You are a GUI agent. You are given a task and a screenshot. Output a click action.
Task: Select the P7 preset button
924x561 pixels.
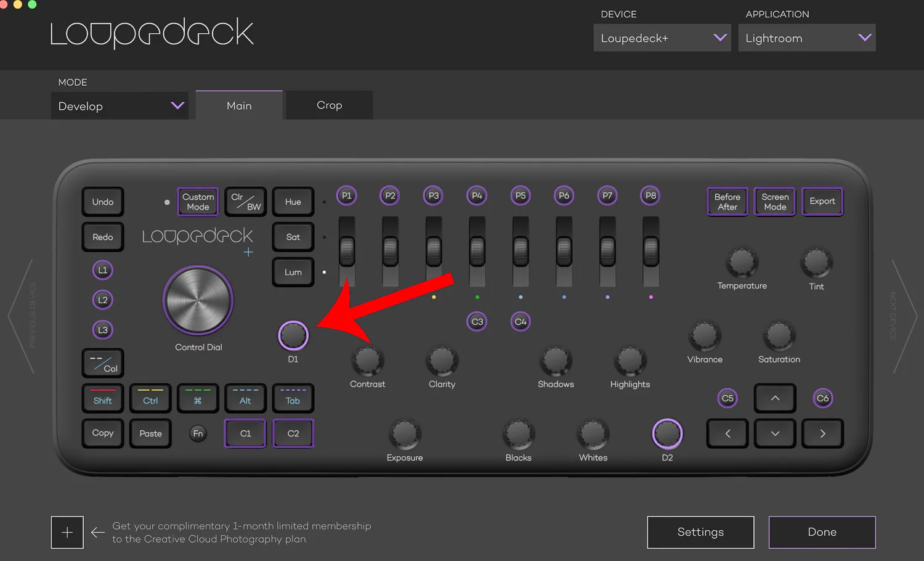607,195
